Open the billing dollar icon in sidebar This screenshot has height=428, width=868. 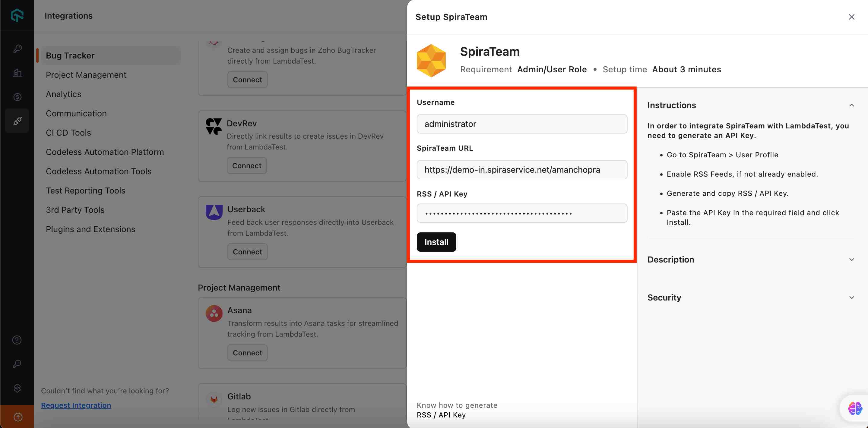17,97
